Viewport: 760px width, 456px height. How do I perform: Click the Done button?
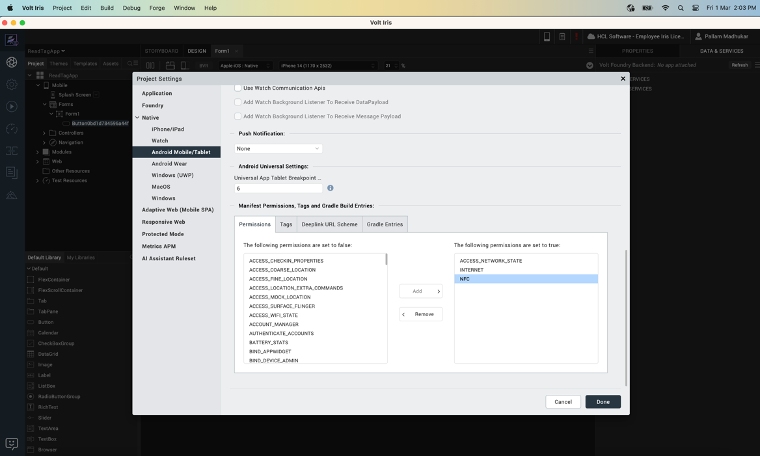click(x=603, y=401)
